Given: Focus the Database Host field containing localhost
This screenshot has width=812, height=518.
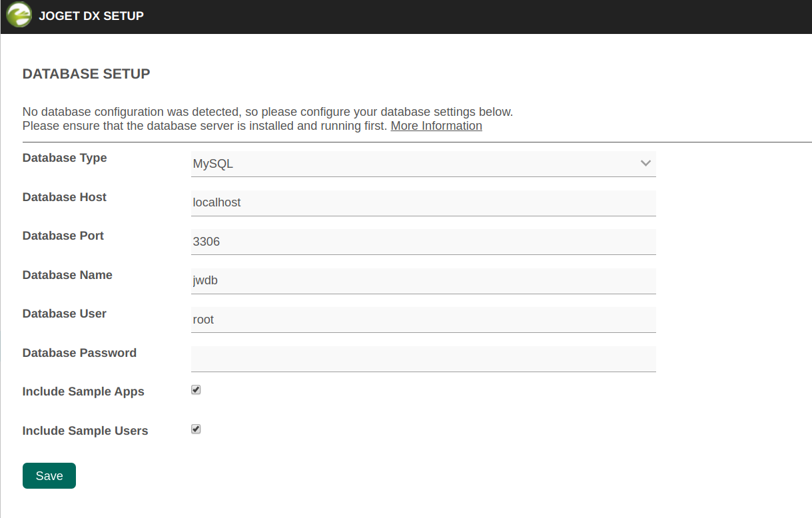Looking at the screenshot, I should tap(423, 202).
